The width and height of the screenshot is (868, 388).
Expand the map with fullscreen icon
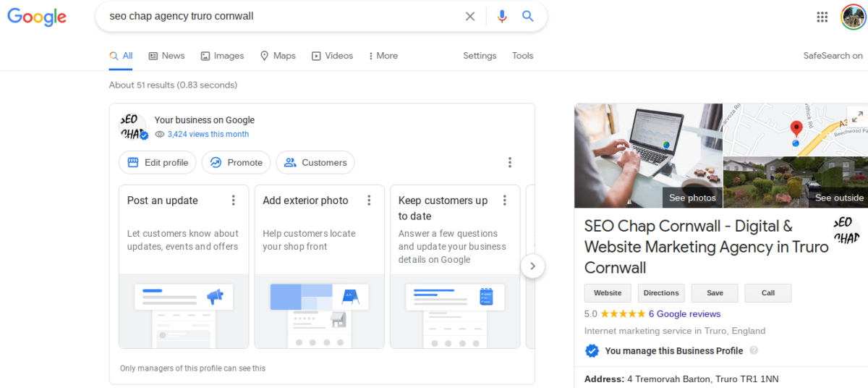857,117
